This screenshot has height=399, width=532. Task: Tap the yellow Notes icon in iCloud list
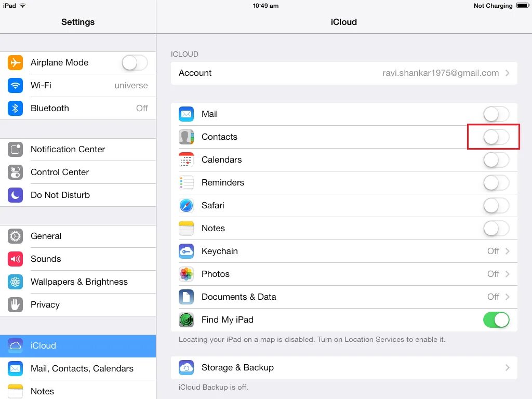click(x=187, y=229)
